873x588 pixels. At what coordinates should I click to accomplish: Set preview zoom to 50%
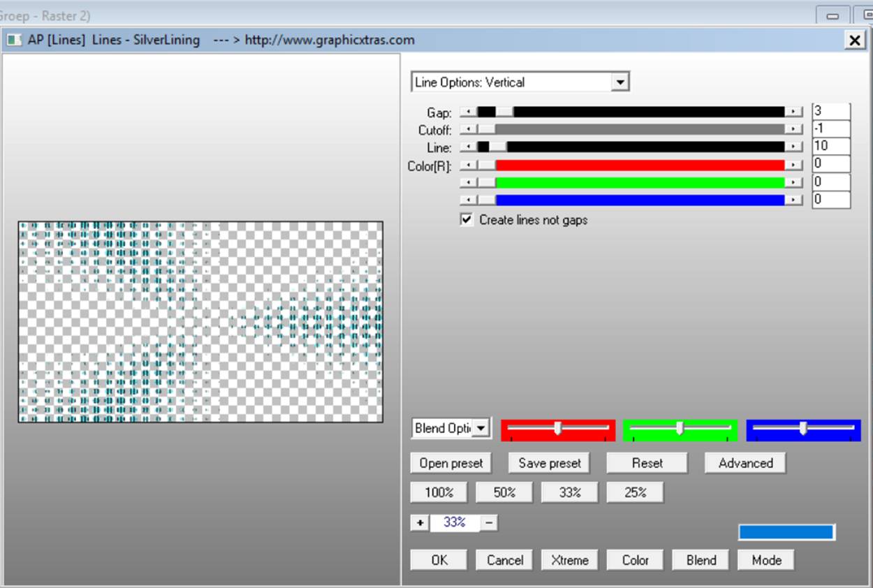click(x=504, y=492)
